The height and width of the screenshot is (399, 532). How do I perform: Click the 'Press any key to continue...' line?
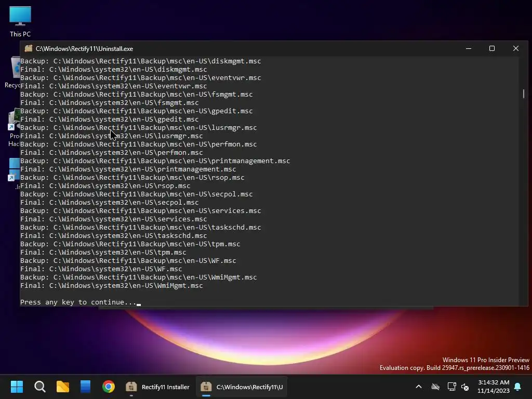pos(78,302)
